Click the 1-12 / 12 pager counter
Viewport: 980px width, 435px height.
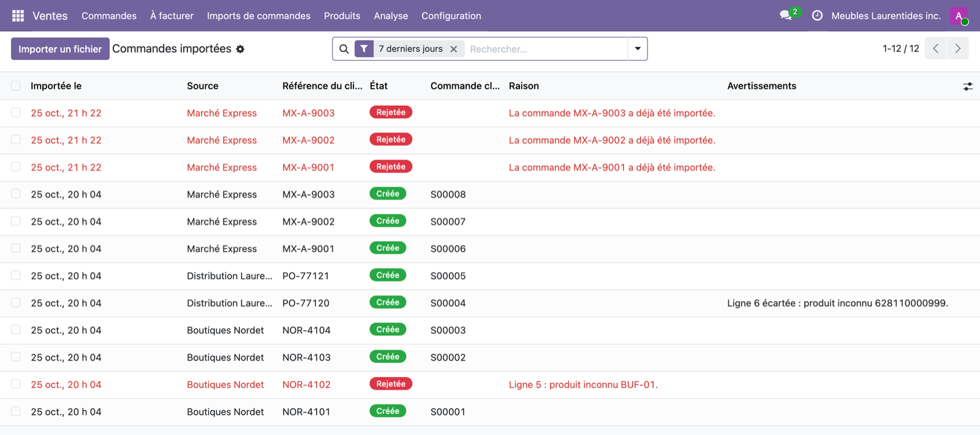(x=900, y=48)
